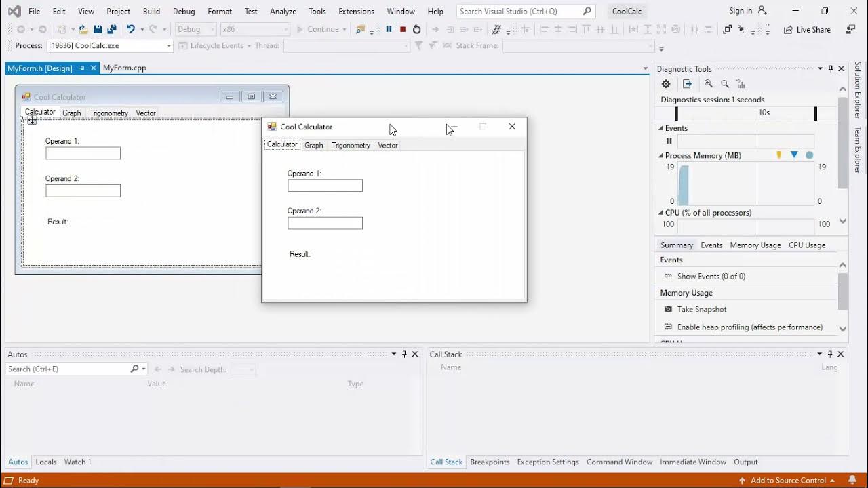Switch to Memory Usage tab in Diagnostic Tools
Screen dimensions: 868x488
point(755,245)
